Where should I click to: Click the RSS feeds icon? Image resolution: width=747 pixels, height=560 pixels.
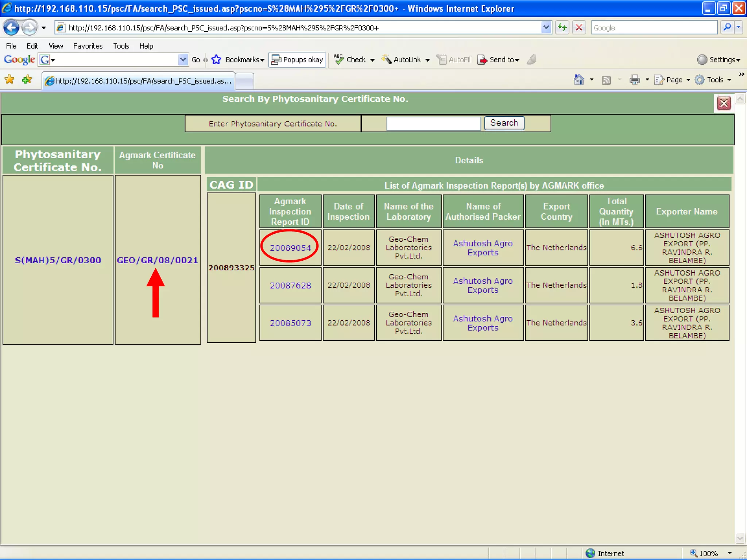[x=606, y=80]
